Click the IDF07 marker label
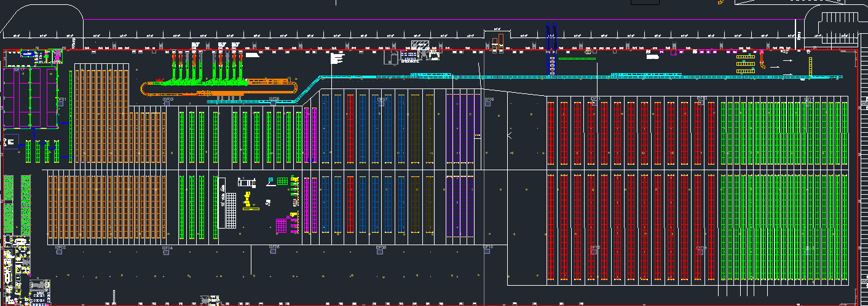This screenshot has width=868, height=306. (x=382, y=99)
